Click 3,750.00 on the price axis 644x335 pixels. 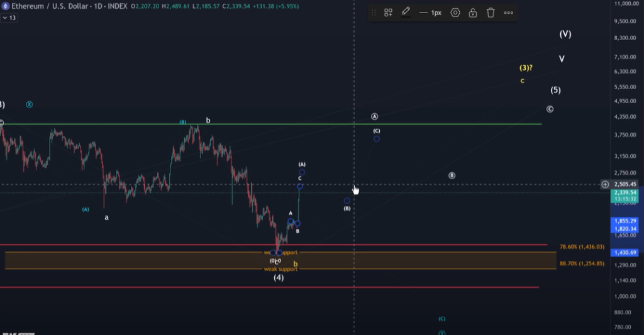[625, 135]
